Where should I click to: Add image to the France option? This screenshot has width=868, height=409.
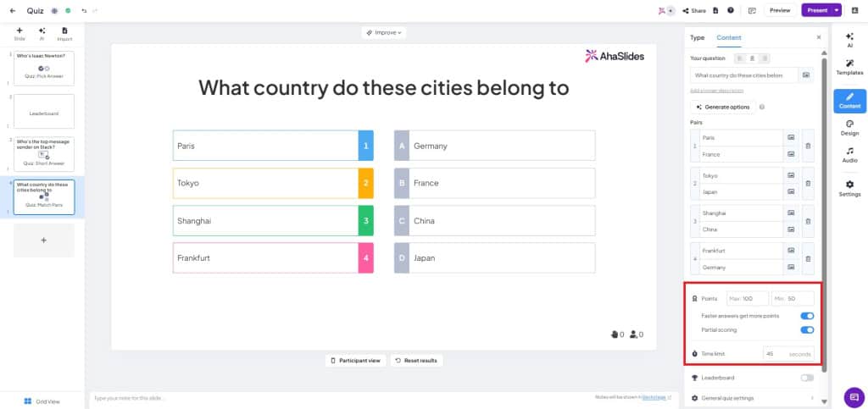(791, 154)
